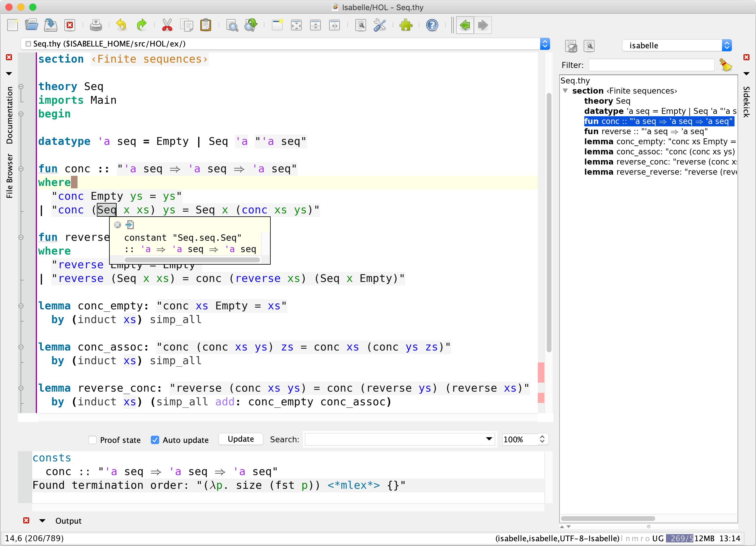Open left dock menu triangle
This screenshot has width=756, height=546.
9,73
